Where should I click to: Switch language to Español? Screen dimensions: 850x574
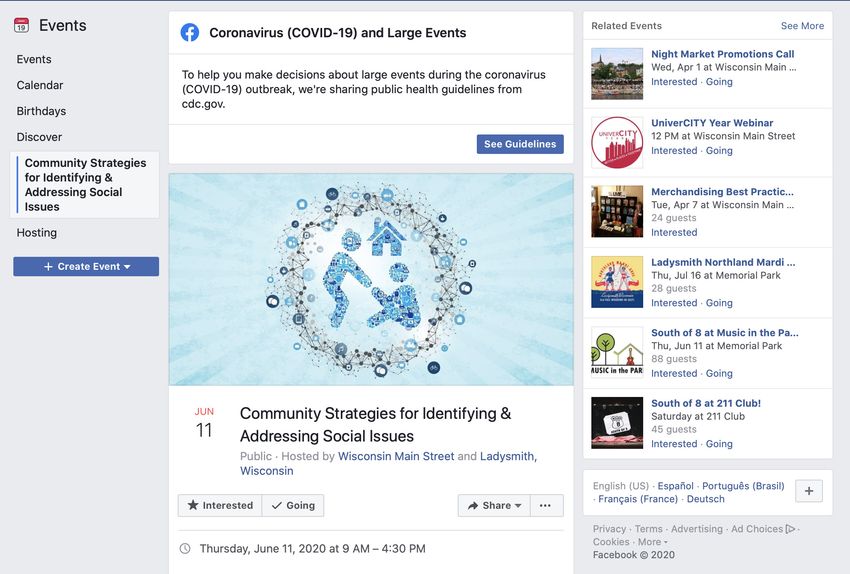point(675,486)
